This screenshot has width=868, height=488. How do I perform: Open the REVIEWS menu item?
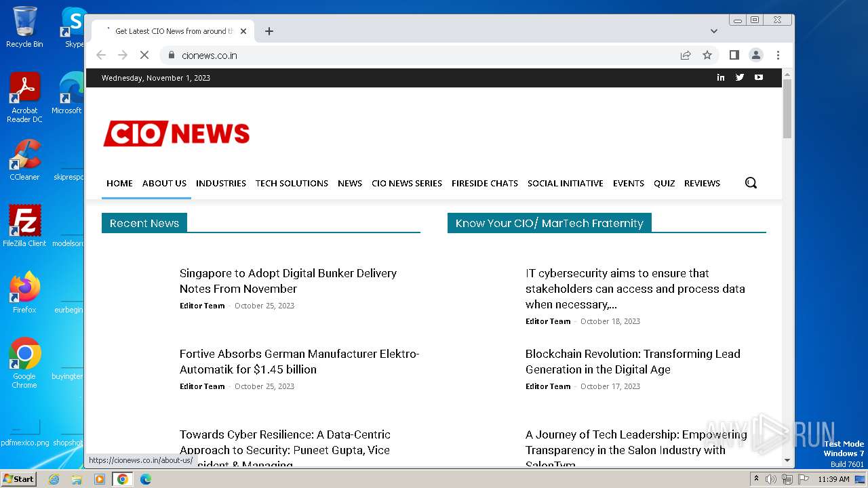click(x=702, y=183)
